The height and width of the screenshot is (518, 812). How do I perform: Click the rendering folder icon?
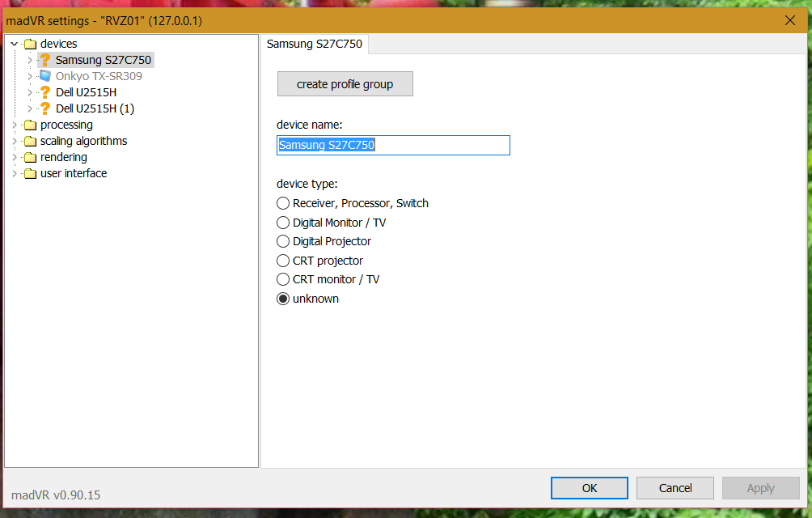tap(30, 157)
